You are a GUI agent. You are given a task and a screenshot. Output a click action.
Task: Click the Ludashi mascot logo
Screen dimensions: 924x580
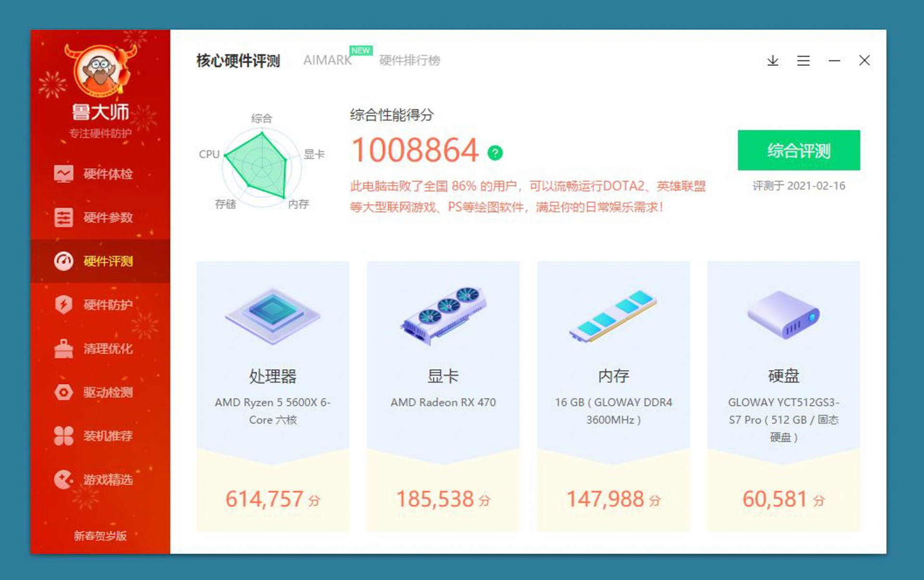point(100,71)
